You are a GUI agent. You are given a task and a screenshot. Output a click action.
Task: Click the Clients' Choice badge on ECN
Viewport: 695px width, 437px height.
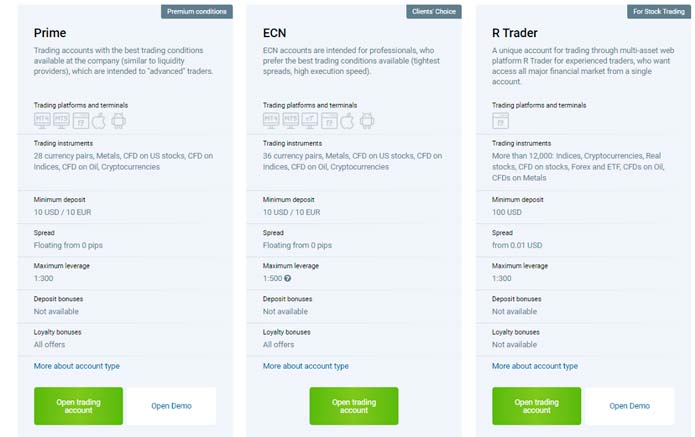click(x=434, y=12)
